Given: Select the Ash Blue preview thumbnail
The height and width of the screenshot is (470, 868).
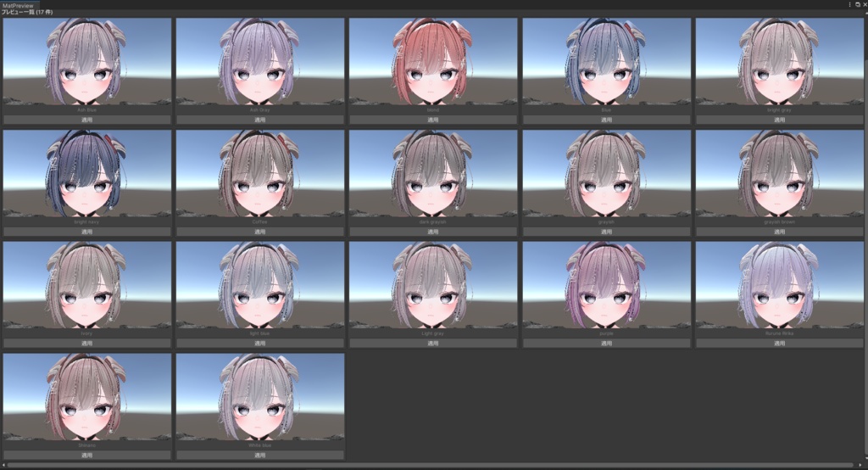Looking at the screenshot, I should [x=87, y=62].
